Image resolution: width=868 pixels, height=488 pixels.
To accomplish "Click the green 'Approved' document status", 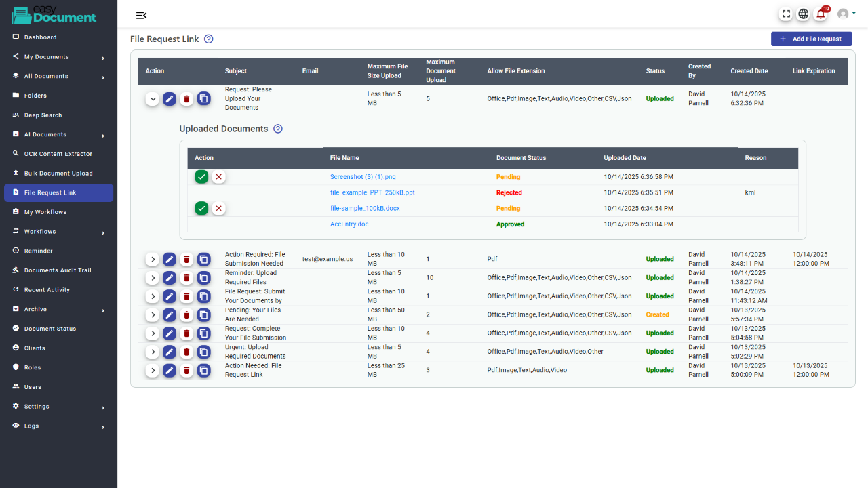I will (x=510, y=224).
